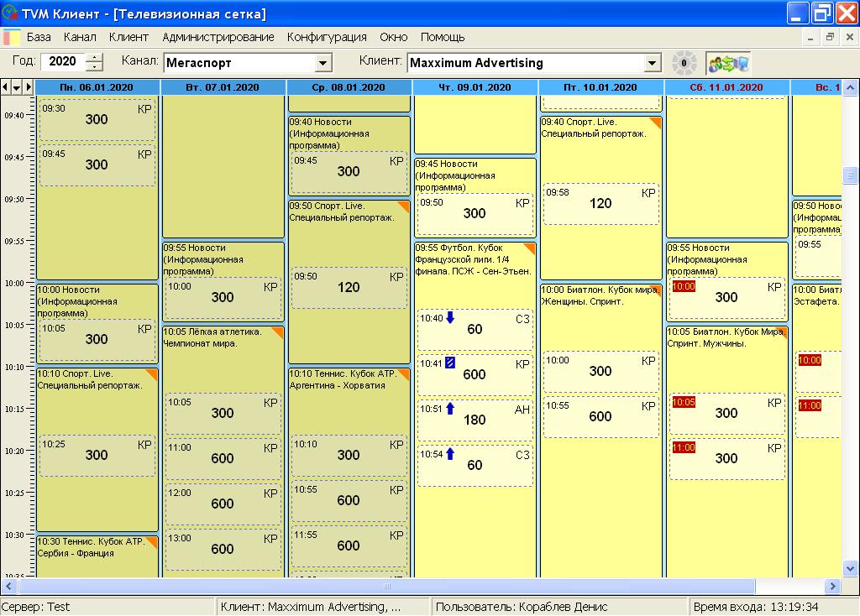Click the client sync icon in the toolbar
This screenshot has height=616, width=860.
tap(727, 63)
